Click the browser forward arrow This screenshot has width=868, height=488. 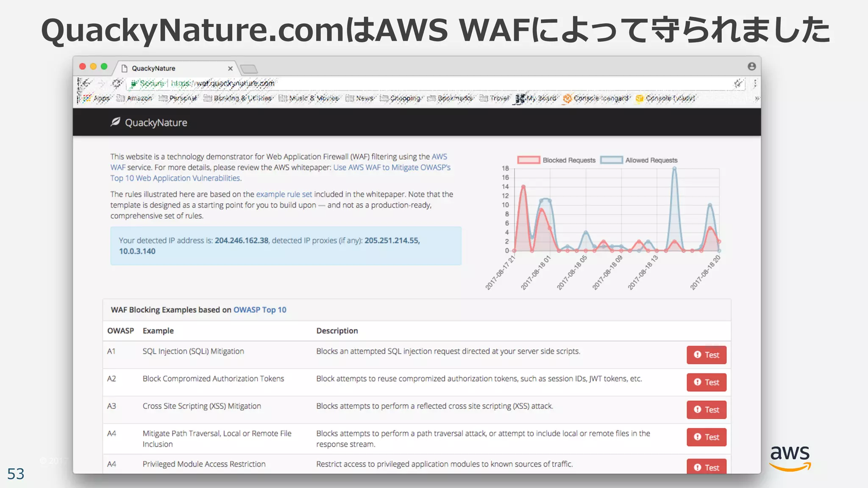(101, 83)
